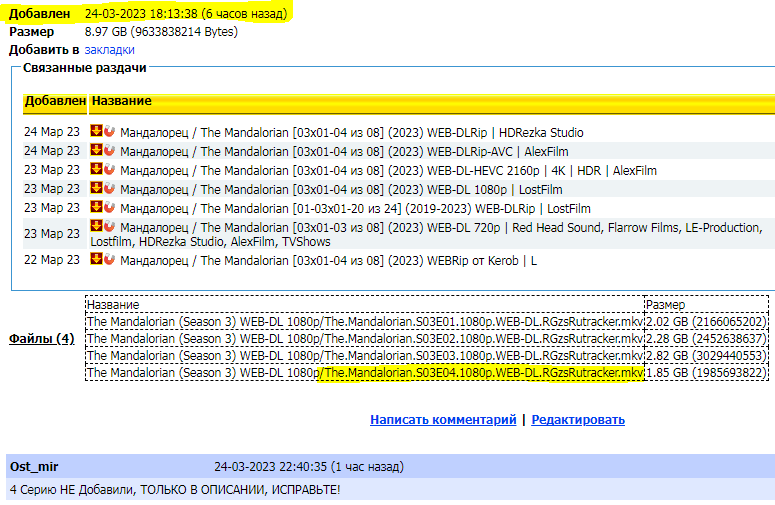775x505 pixels.
Task: Open Мандалорец WEBRip от Kerob title
Action: [x=328, y=260]
